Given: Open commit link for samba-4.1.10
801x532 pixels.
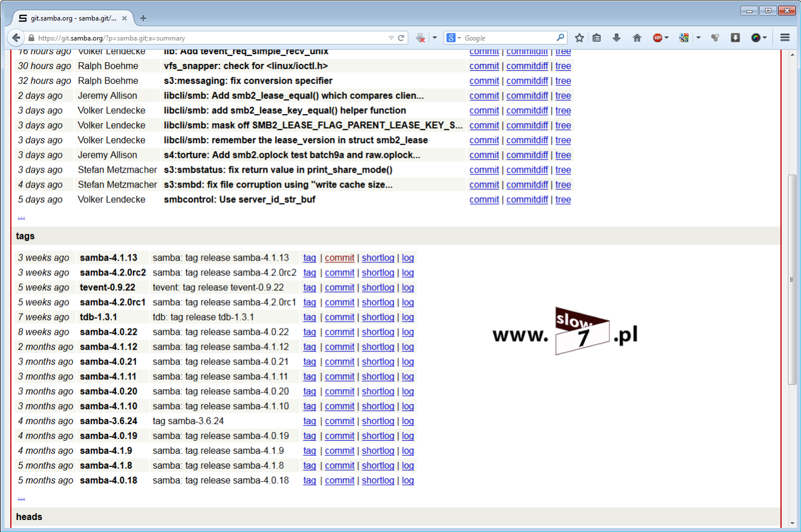Looking at the screenshot, I should [x=339, y=406].
